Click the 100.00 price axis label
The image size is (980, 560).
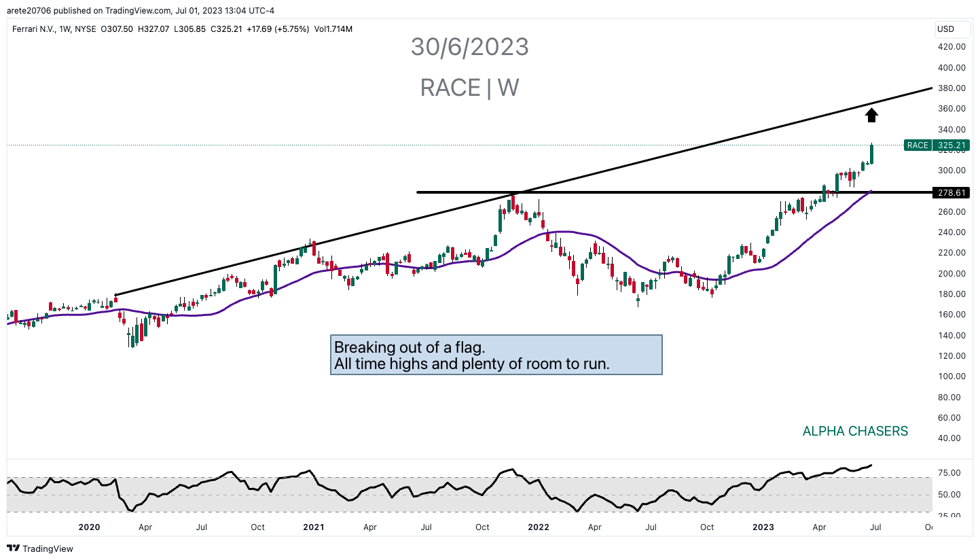point(951,377)
